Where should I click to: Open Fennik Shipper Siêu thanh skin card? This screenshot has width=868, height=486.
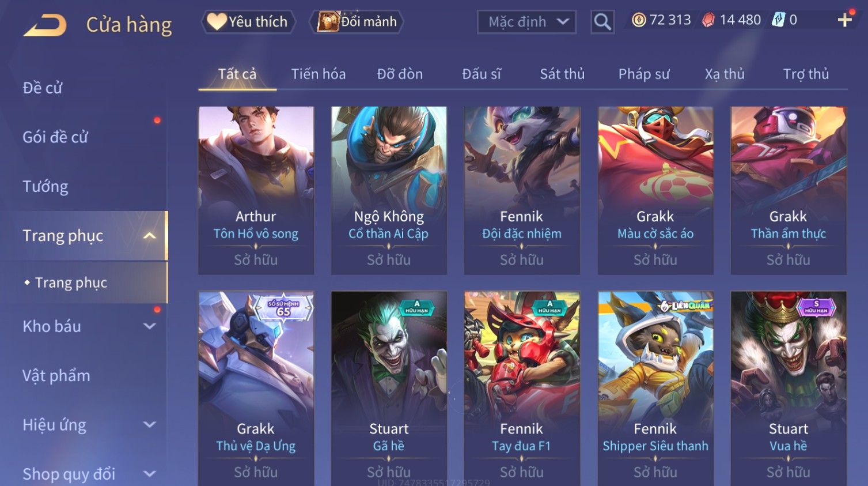pos(655,389)
